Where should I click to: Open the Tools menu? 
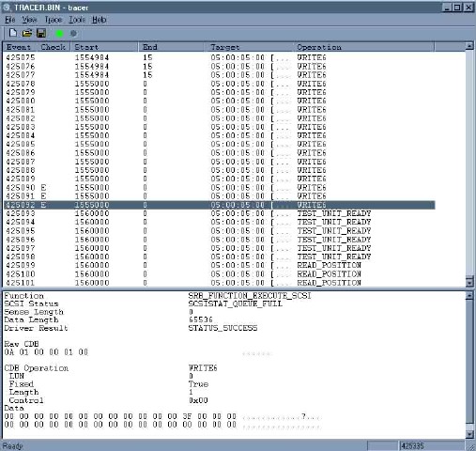(77, 20)
